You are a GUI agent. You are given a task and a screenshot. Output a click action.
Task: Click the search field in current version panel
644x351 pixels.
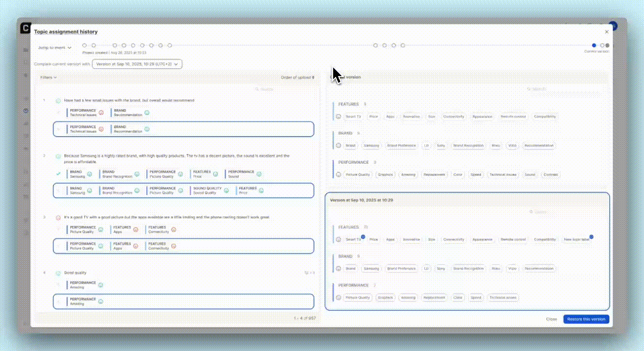pos(538,89)
